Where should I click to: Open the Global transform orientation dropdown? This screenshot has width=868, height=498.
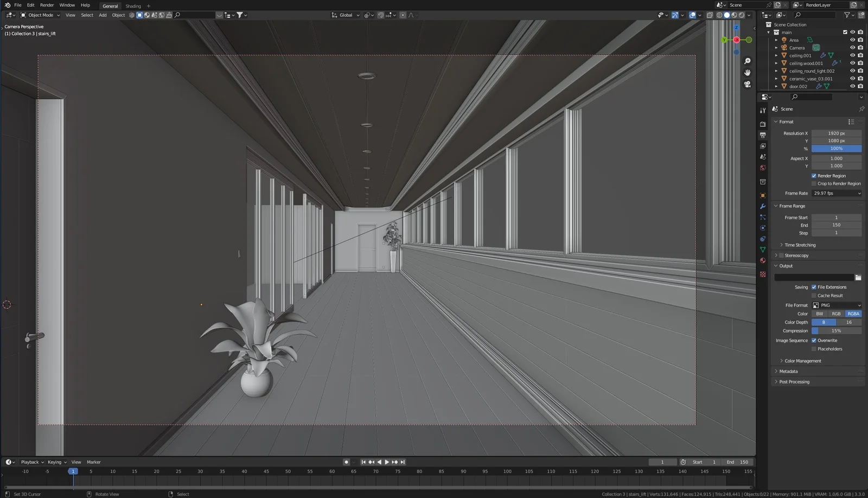[344, 15]
